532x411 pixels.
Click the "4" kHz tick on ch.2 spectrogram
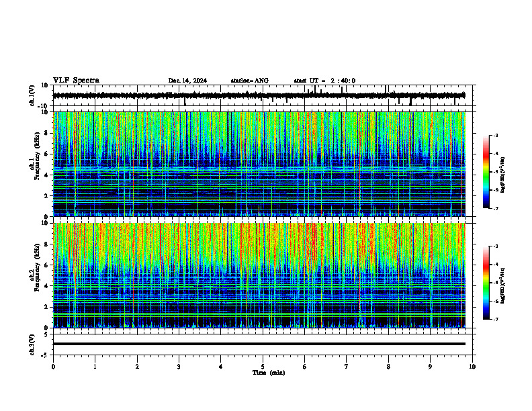47,286
